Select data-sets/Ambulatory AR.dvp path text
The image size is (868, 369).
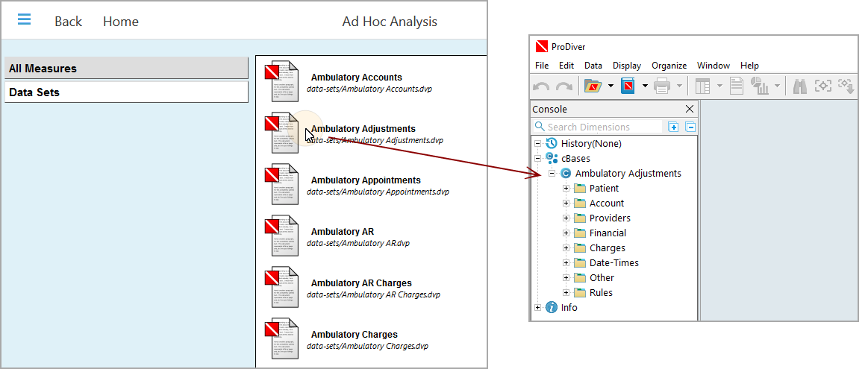point(358,243)
